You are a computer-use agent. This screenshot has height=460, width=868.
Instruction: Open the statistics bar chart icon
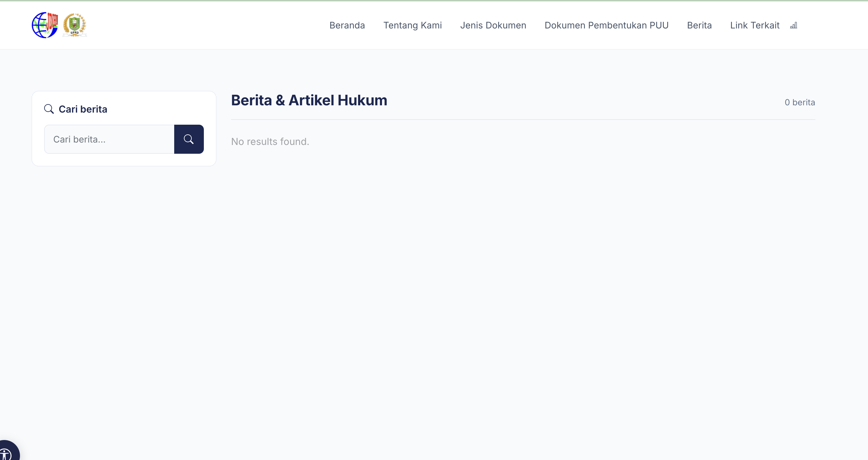pos(794,25)
